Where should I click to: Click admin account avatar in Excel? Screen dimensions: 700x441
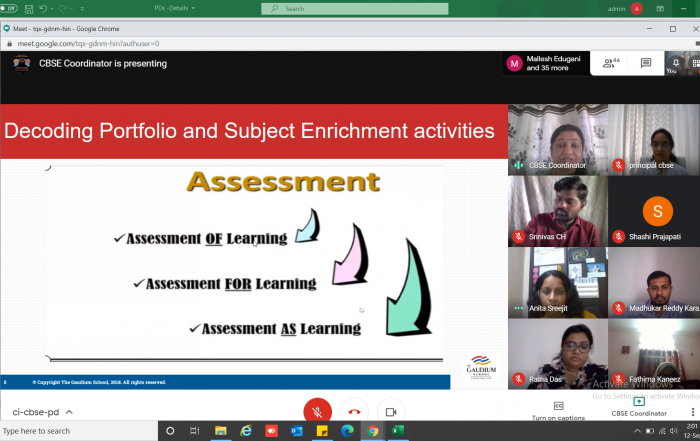637,8
